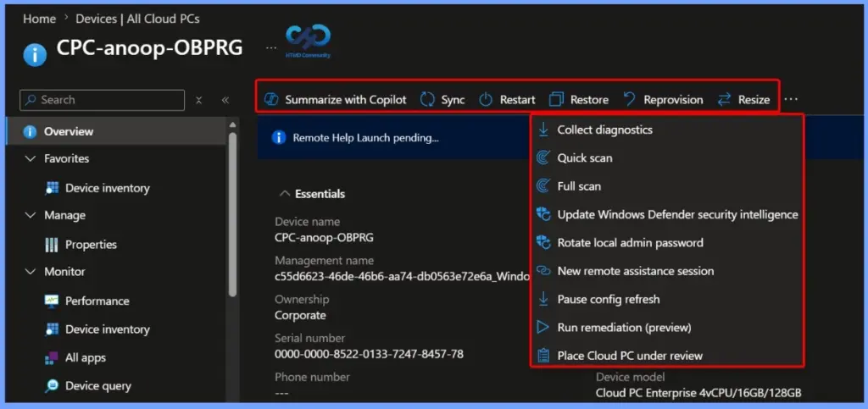
Task: Collapse the Favorites section
Action: pos(31,158)
